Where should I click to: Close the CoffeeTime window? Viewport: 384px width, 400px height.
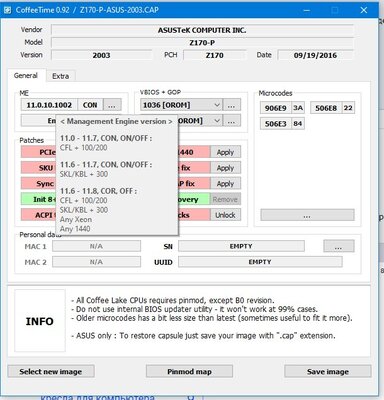(364, 10)
